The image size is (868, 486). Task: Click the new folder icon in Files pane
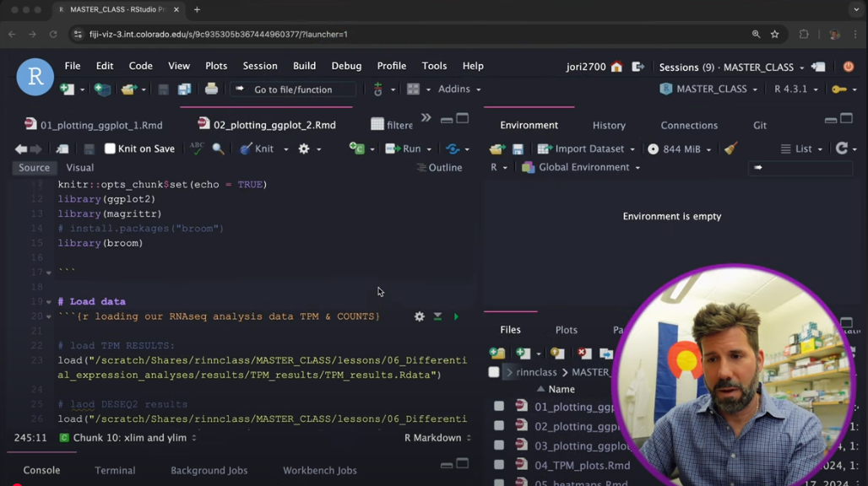tap(497, 353)
